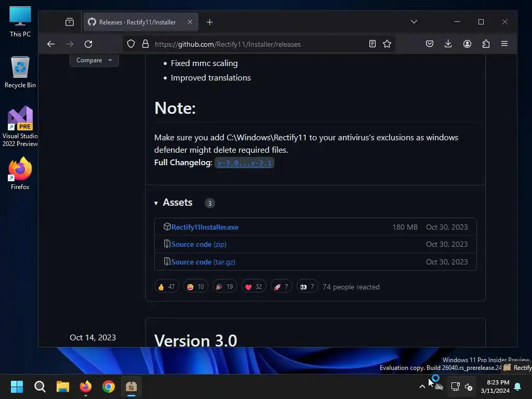The height and width of the screenshot is (399, 532).
Task: Click the thumbs up reaction with 47
Action: [166, 287]
